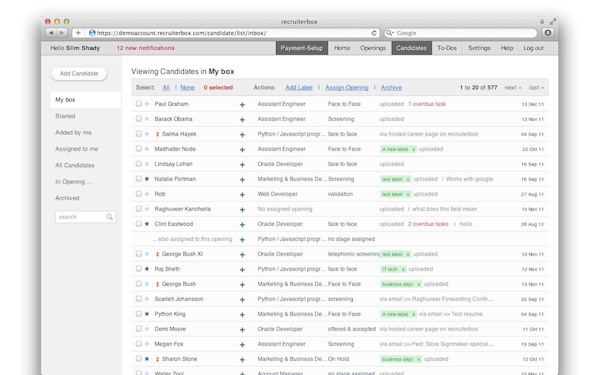Click the search magnifier icon in sidebar
Image resolution: width=600 pixels, height=375 pixels.
coord(109,217)
